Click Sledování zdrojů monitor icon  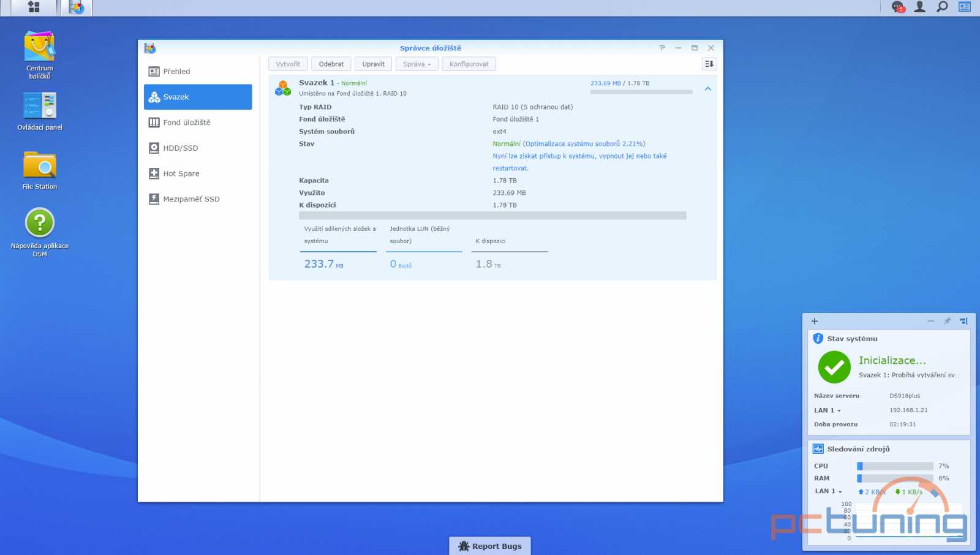pyautogui.click(x=818, y=448)
